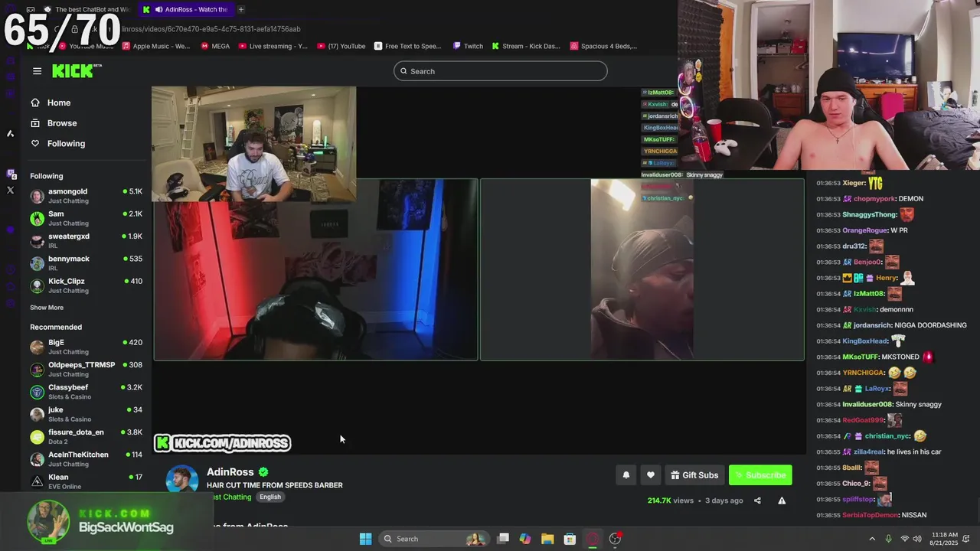Open the clock showing 11:18 AM
Viewport: 980px width, 551px height.
pos(945,539)
